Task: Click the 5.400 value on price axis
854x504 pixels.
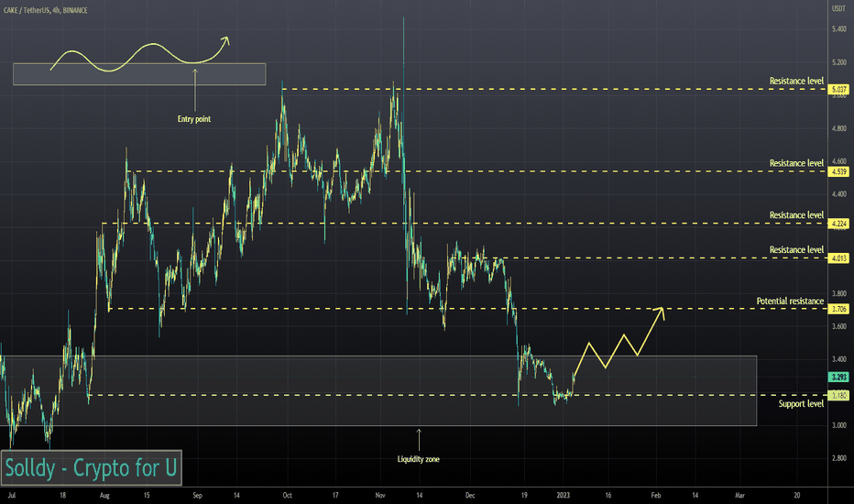Action: [838, 29]
